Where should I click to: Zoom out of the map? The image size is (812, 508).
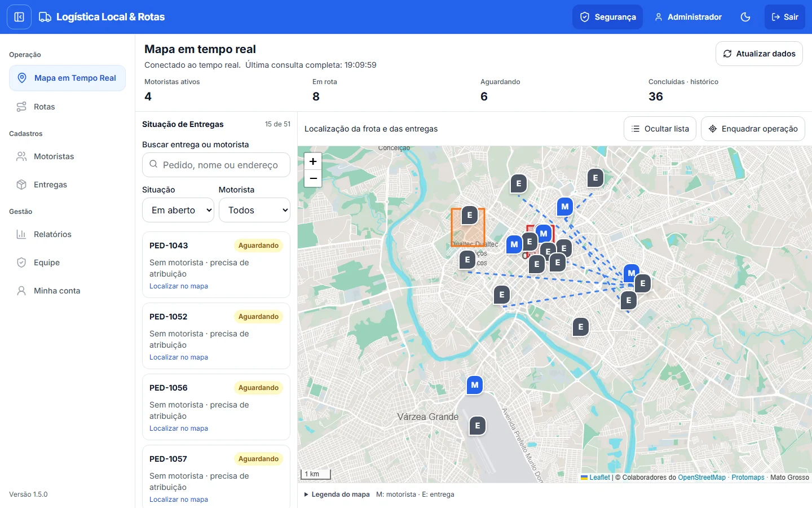click(x=313, y=178)
